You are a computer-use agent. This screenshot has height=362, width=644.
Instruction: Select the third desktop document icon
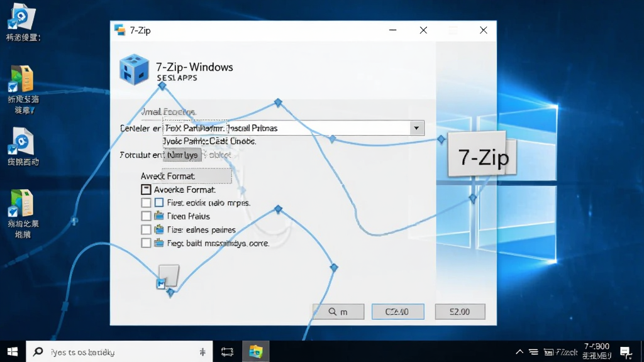[21, 141]
